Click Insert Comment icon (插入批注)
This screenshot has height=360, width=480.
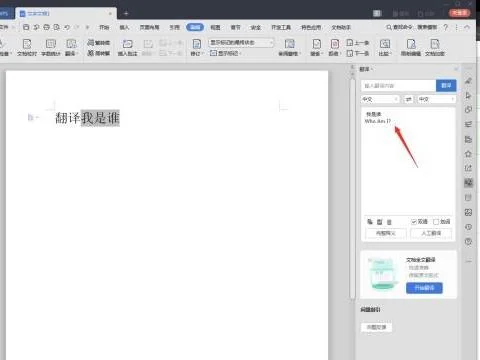pyautogui.click(x=127, y=47)
